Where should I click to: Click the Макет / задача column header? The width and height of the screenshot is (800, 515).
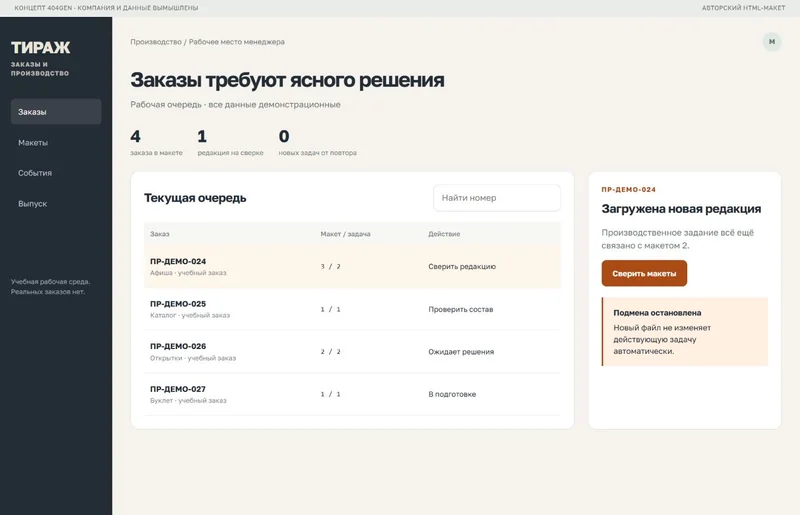point(345,234)
